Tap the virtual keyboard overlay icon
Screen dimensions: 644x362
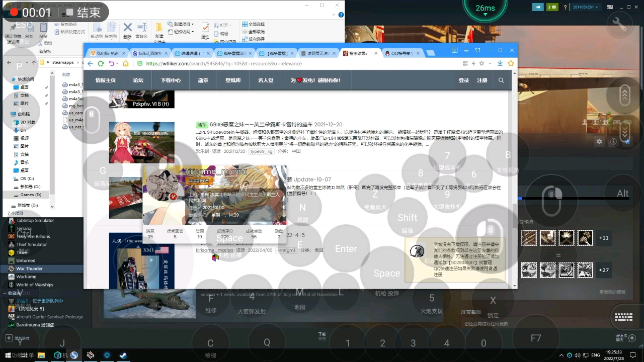623,317
